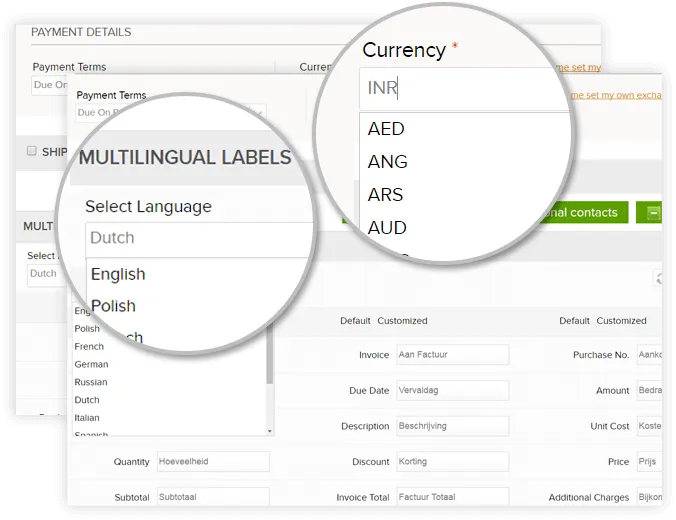
Task: Open the magnified Currency INR field
Action: coord(464,88)
